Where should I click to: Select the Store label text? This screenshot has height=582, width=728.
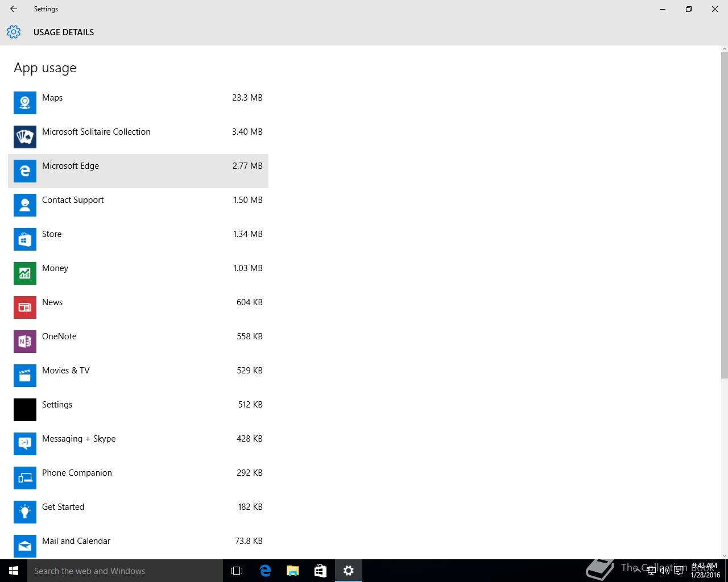52,234
